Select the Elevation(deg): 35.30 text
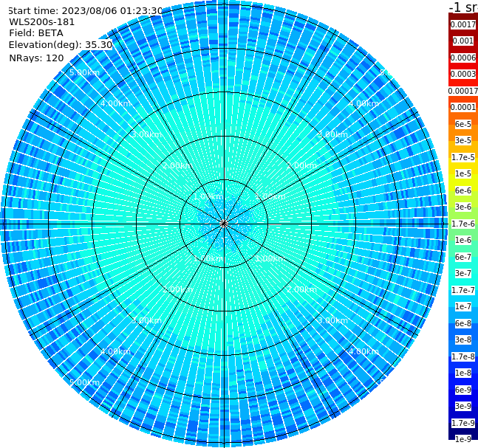The image size is (478, 448). 61,45
